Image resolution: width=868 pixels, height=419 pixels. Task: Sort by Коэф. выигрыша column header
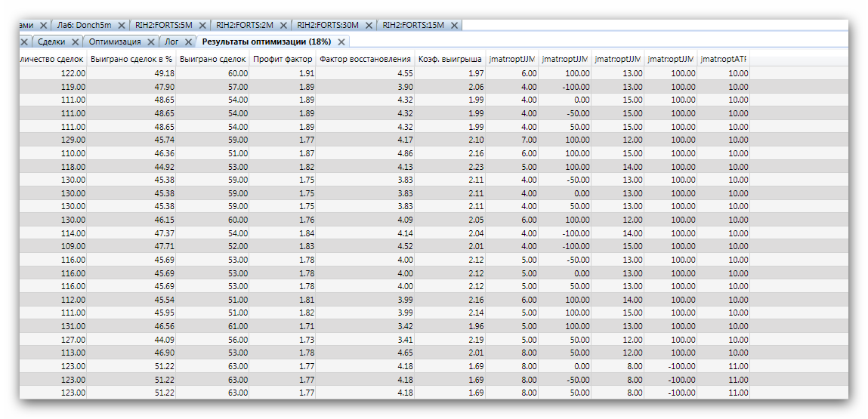(450, 59)
